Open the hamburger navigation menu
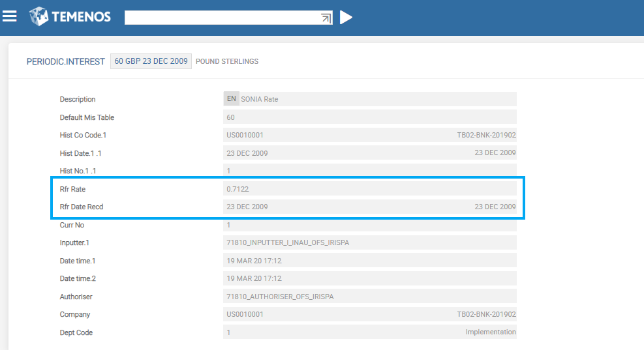 [10, 16]
